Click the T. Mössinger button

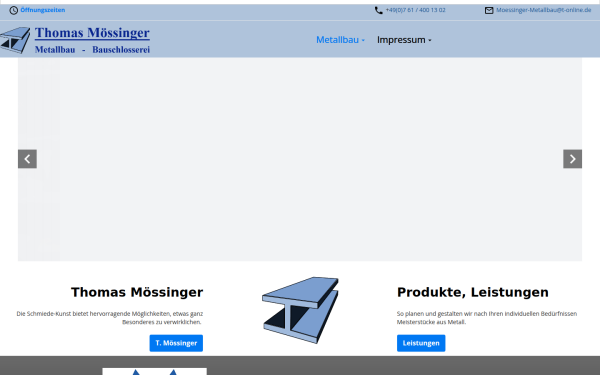[x=176, y=343]
